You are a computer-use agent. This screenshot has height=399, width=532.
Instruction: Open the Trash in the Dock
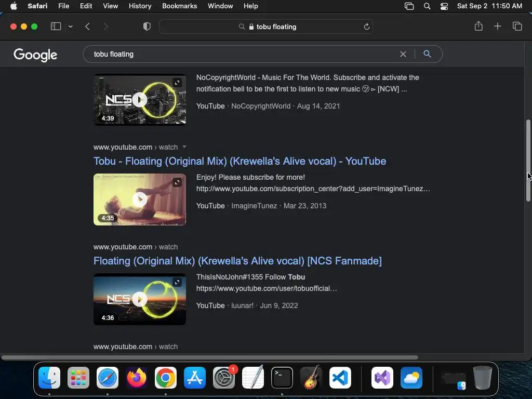[x=483, y=378]
